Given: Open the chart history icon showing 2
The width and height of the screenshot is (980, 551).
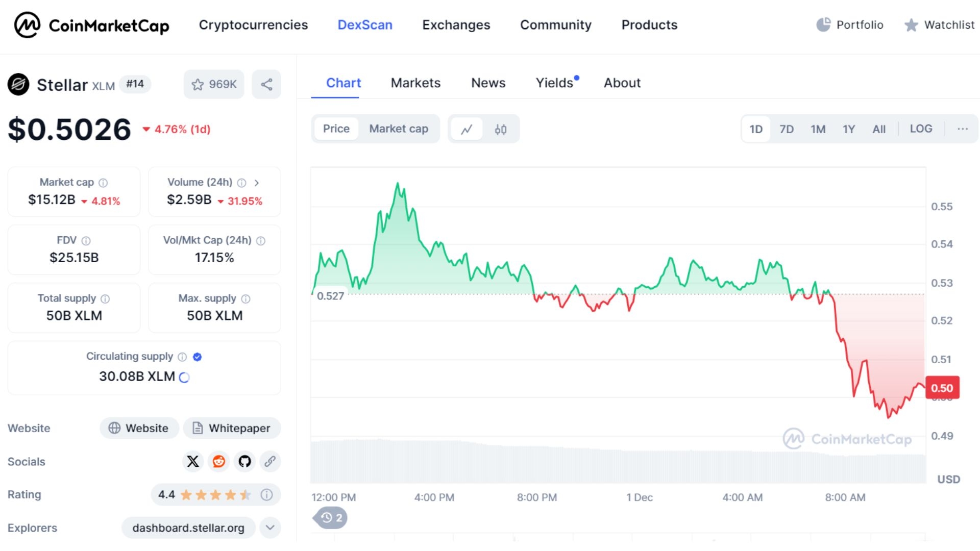Looking at the screenshot, I should [329, 518].
